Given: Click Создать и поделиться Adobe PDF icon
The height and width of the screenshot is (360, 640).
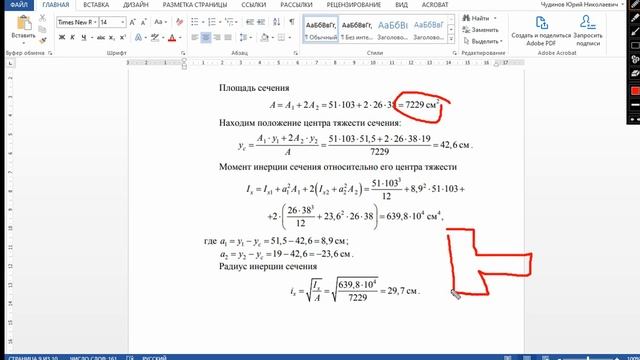Looking at the screenshot, I should (541, 23).
